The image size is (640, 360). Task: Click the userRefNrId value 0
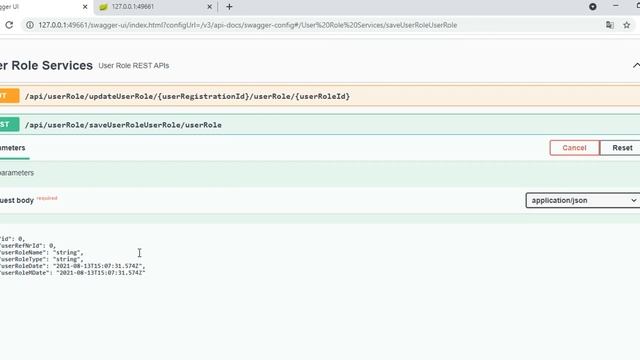click(x=51, y=246)
